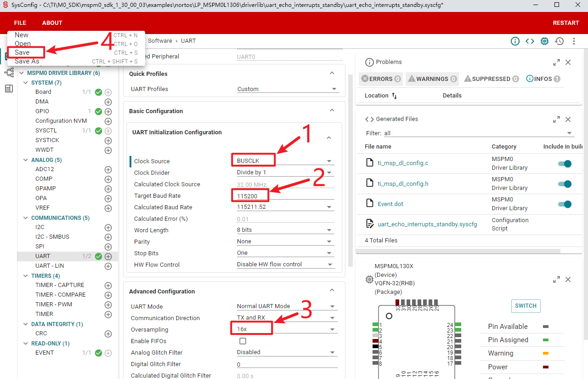This screenshot has width=588, height=379.
Task: Open the ABOUT menu
Action: pos(52,23)
